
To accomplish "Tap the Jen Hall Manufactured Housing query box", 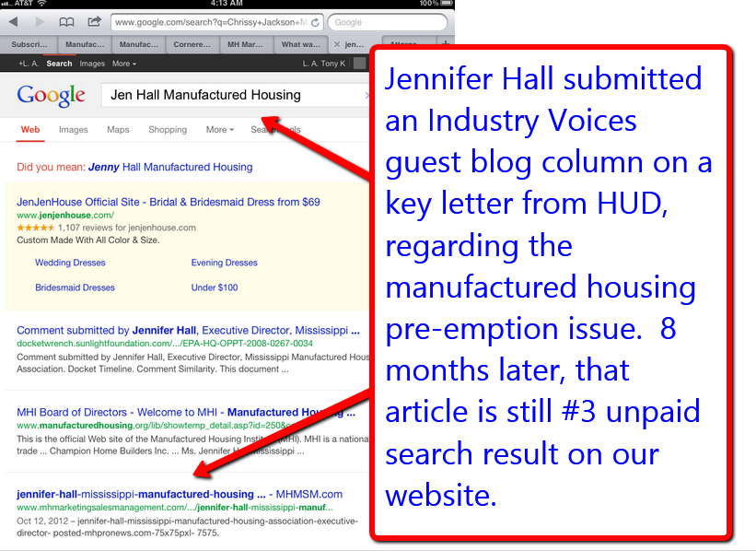I will [235, 95].
